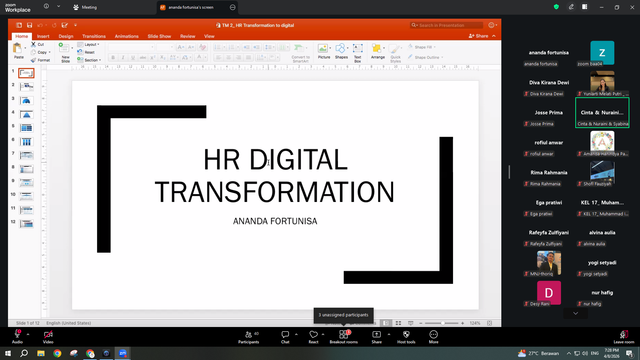This screenshot has width=640, height=360.
Task: Click Leave room
Action: pyautogui.click(x=624, y=337)
